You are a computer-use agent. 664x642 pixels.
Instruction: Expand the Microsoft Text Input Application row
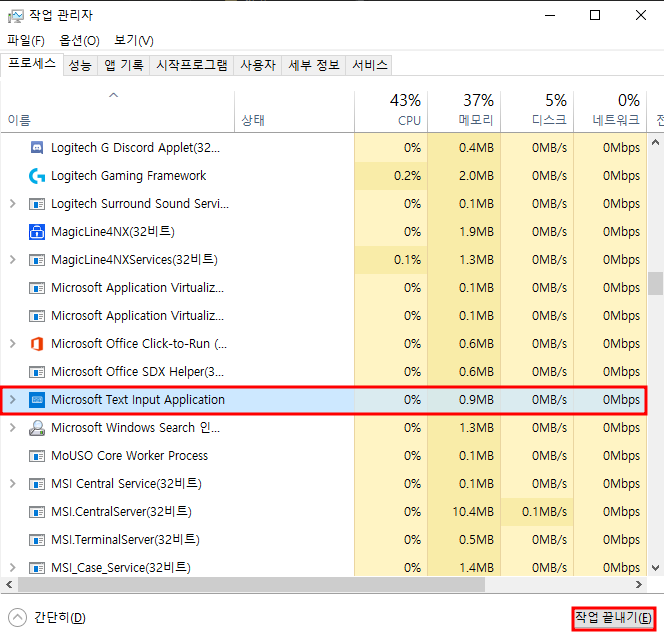pyautogui.click(x=13, y=399)
